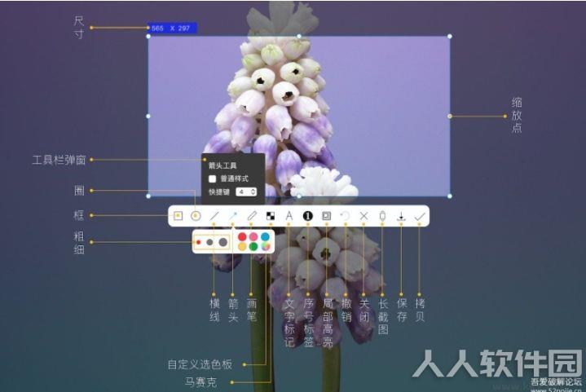The image size is (586, 392).
Task: Save the screenshot with download icon
Action: coord(401,216)
